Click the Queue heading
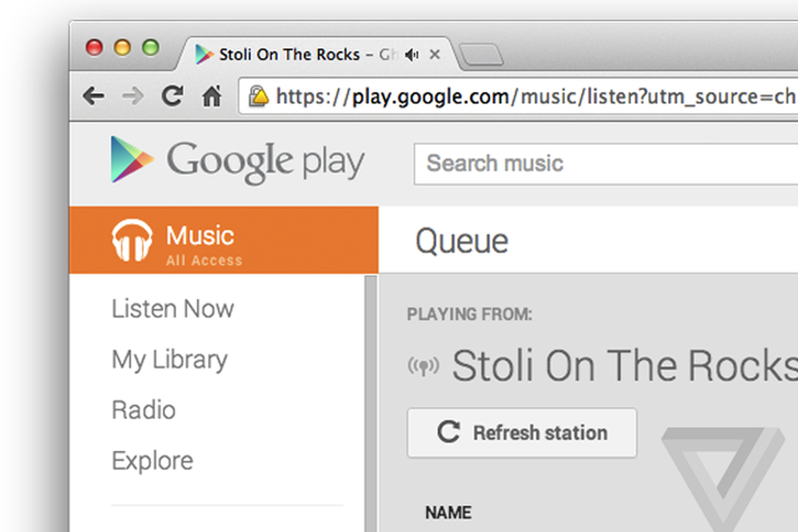 point(462,241)
